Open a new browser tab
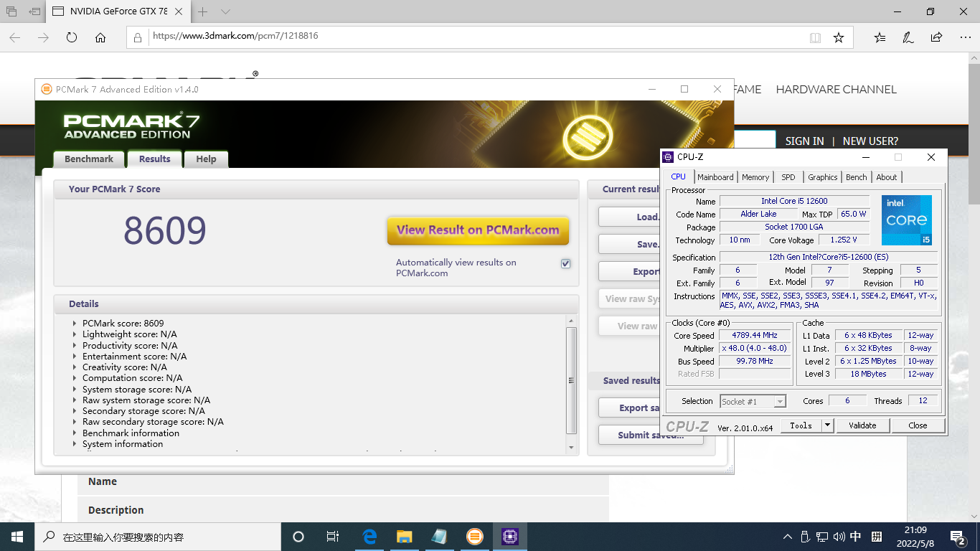This screenshot has width=980, height=551. [x=203, y=11]
